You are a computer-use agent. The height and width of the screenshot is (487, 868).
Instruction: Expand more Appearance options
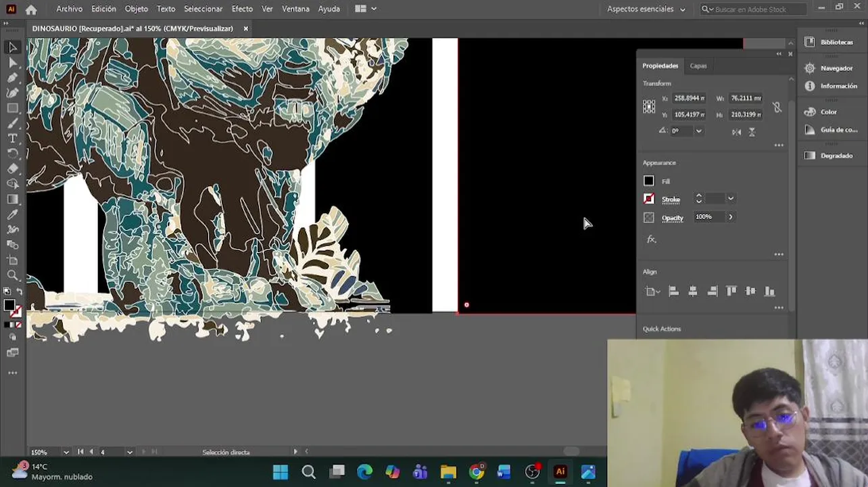click(779, 254)
